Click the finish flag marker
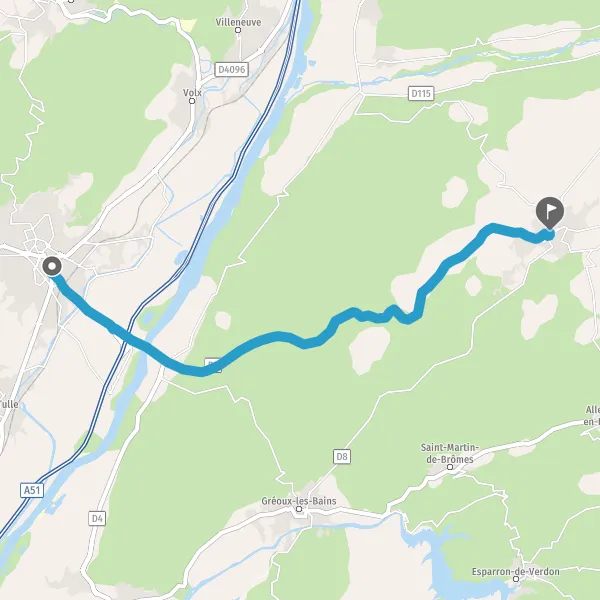 550,213
